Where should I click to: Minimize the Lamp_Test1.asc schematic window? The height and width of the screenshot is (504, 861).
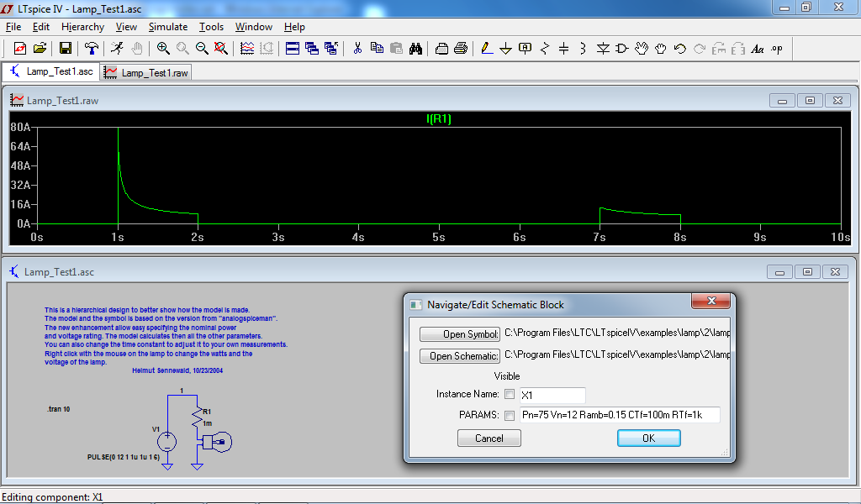(779, 272)
